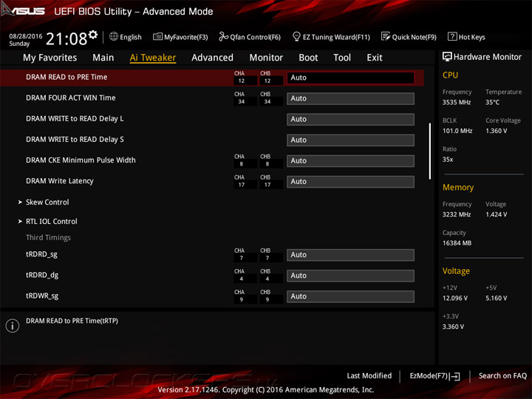Open DRAM Write Latency Auto field

[350, 182]
